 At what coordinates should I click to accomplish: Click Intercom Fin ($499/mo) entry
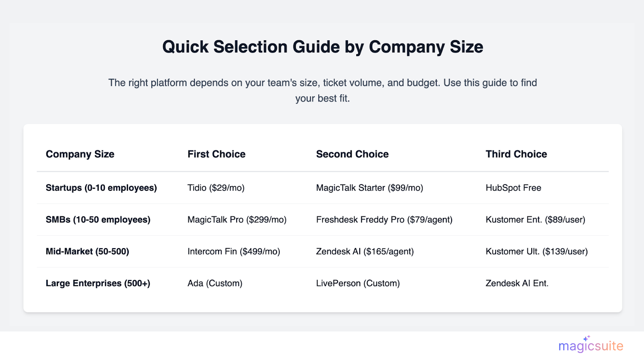coord(233,251)
